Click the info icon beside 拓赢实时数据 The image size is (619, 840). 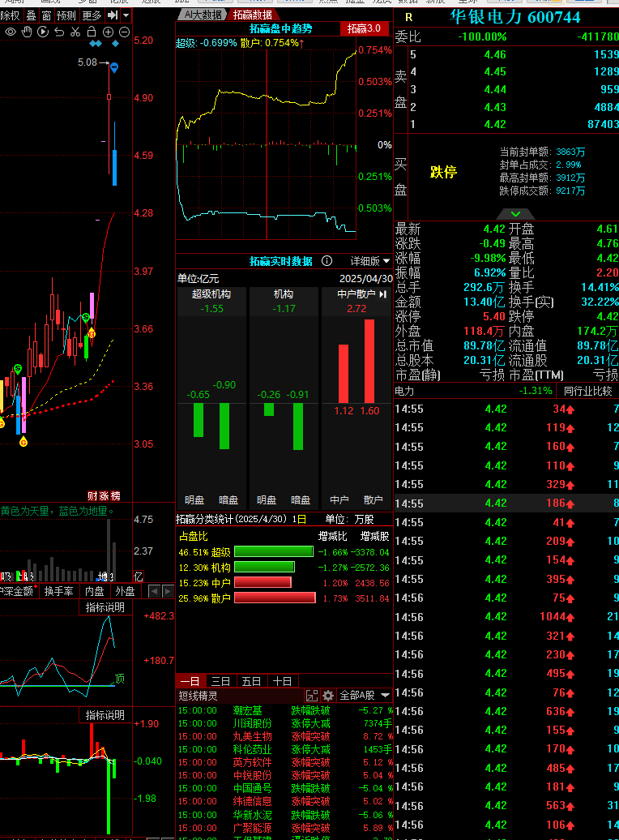click(327, 261)
